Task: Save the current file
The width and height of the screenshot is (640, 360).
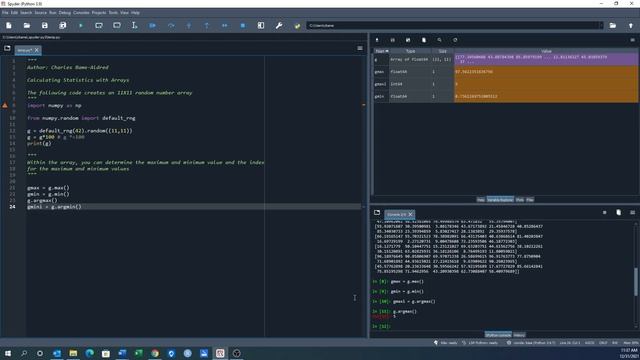Action: (44, 25)
